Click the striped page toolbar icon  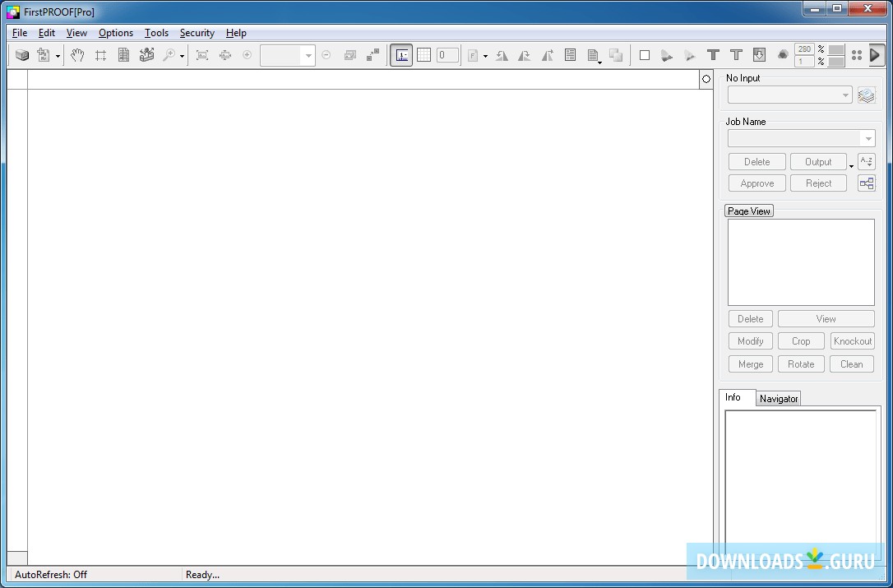click(123, 55)
